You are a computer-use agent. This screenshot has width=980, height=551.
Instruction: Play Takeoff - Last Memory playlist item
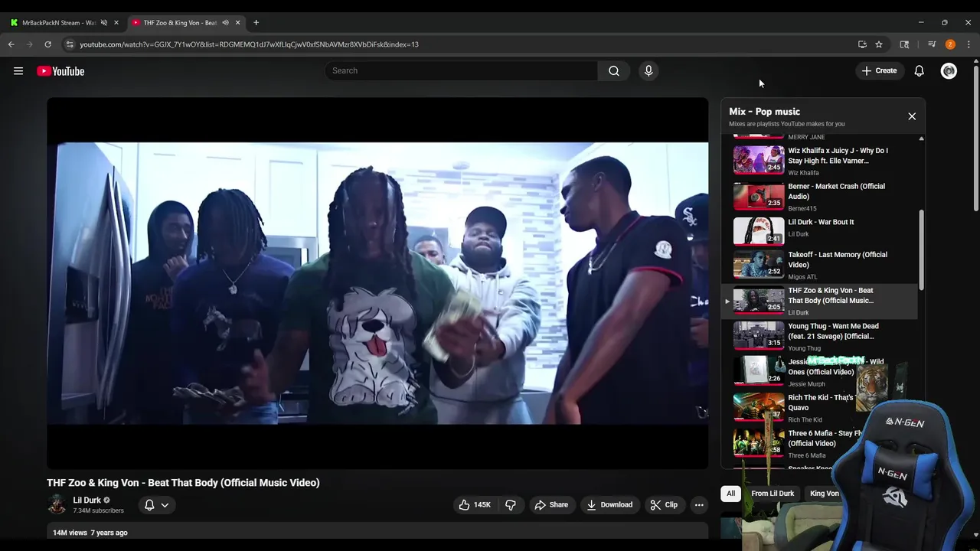point(820,266)
